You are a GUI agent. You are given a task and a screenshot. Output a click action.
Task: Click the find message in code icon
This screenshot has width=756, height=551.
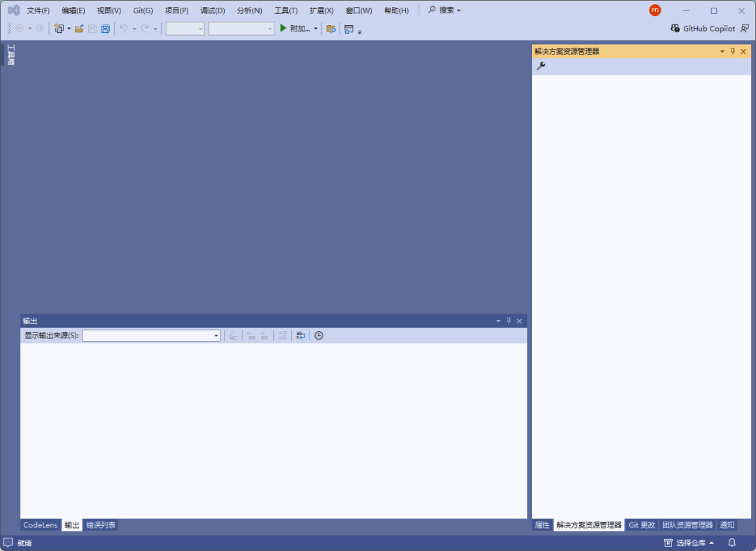(x=233, y=335)
